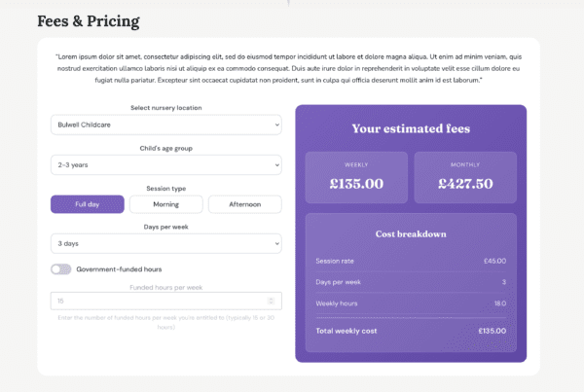Click the Your estimated fees title
The height and width of the screenshot is (392, 584).
coord(411,127)
